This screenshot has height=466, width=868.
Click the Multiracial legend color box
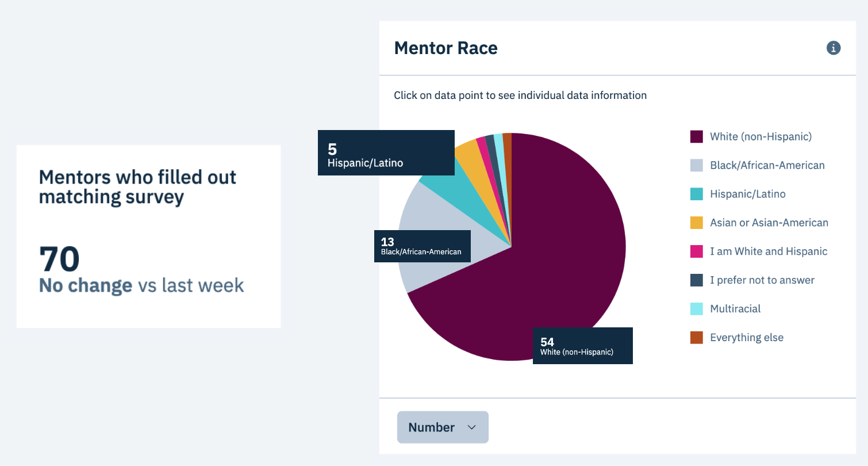pos(695,309)
